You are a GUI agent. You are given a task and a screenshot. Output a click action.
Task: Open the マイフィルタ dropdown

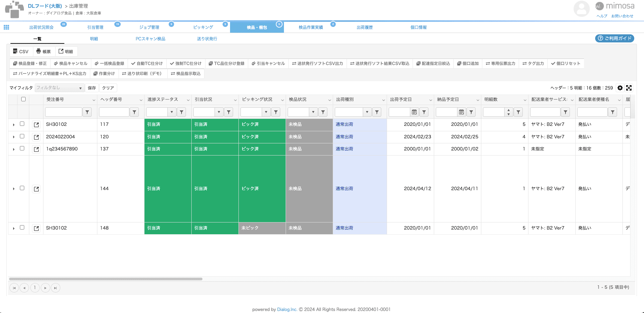point(59,88)
